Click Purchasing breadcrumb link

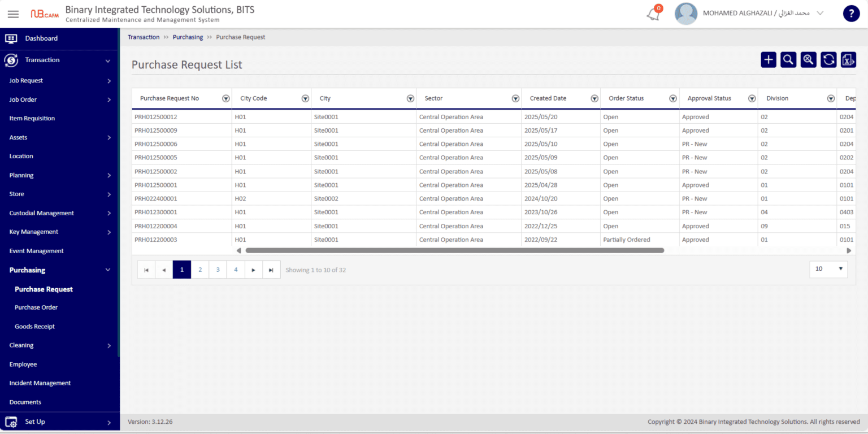point(188,37)
